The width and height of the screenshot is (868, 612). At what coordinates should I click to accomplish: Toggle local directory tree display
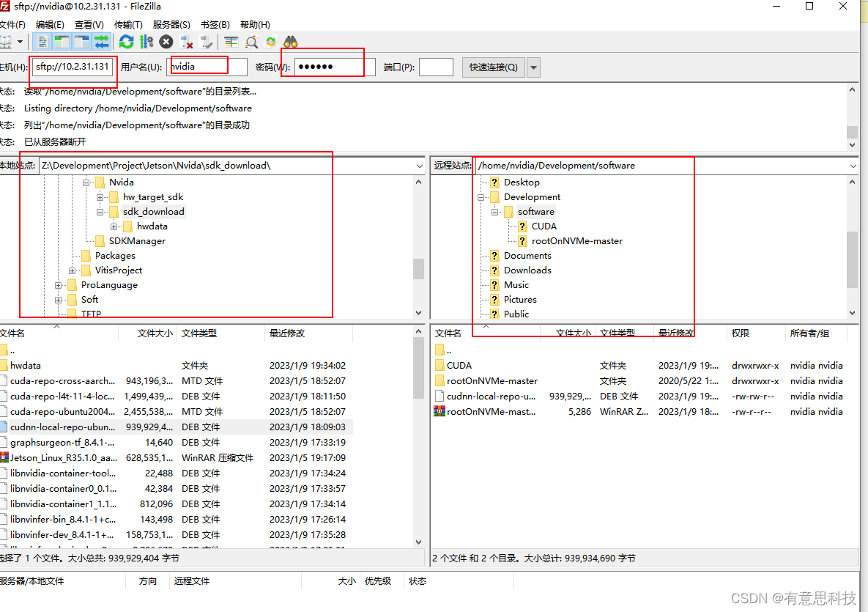(62, 42)
